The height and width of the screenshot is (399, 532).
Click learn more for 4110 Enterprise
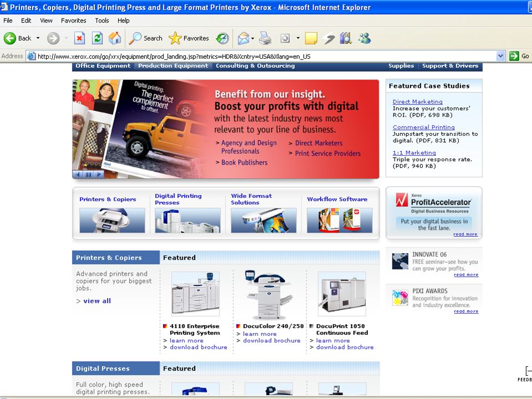[186, 341]
